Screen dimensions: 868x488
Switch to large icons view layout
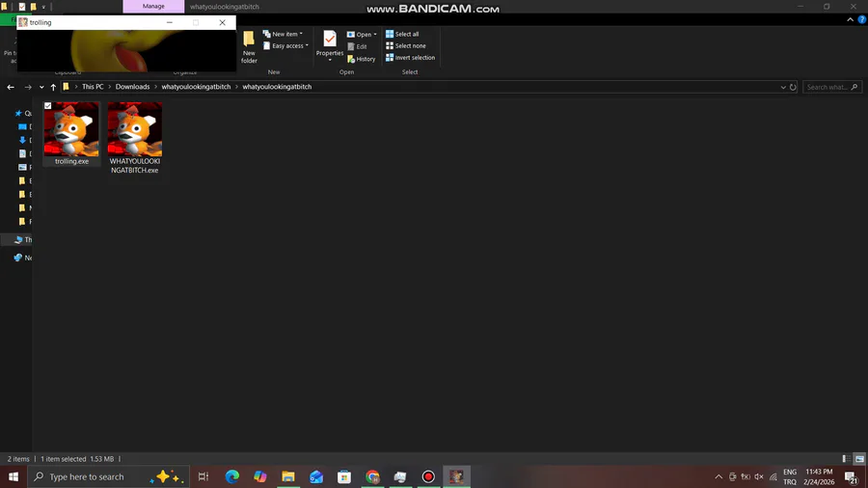click(x=859, y=459)
